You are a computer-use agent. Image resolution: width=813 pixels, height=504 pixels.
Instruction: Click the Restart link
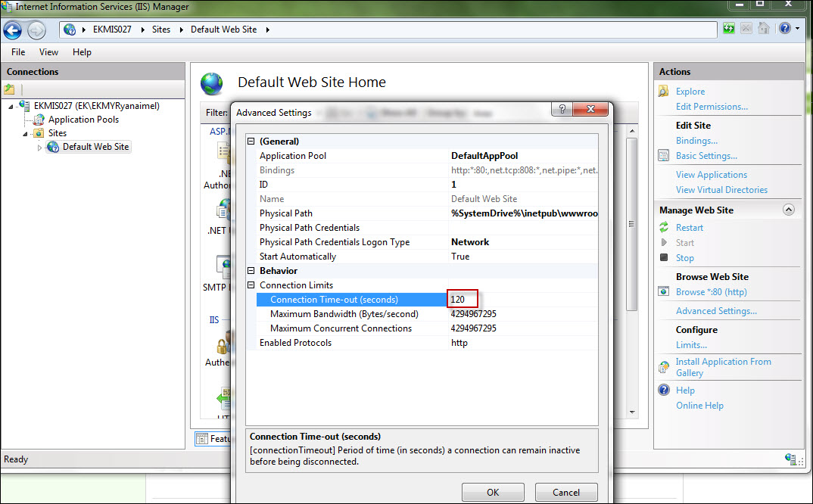689,228
